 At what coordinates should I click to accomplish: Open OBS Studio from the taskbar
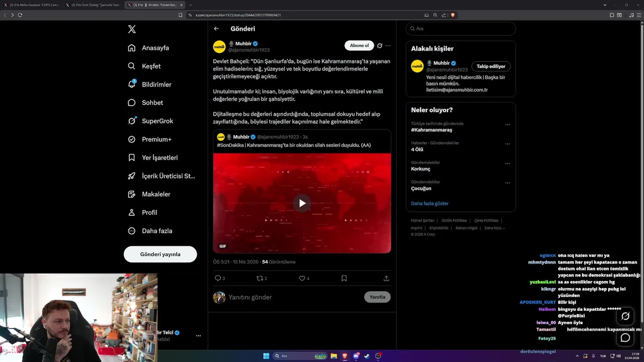378,356
